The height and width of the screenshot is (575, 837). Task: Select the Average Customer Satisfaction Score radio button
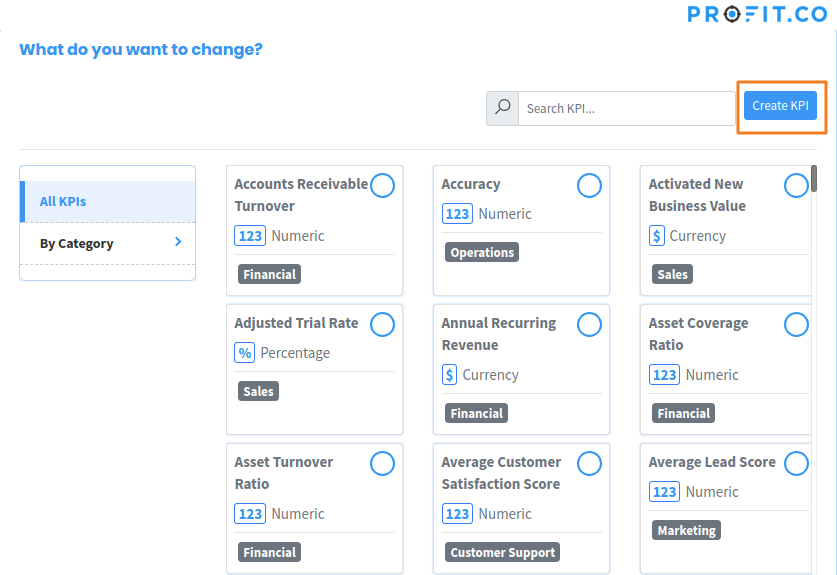[x=589, y=463]
